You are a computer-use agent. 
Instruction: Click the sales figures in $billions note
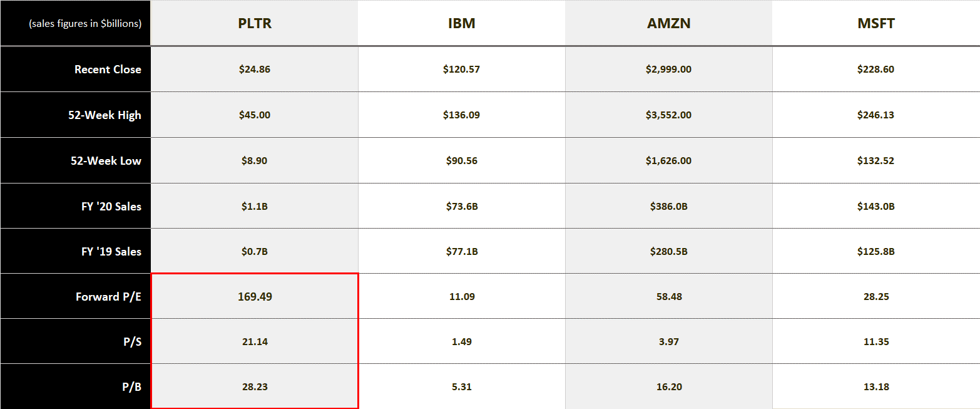[x=85, y=24]
